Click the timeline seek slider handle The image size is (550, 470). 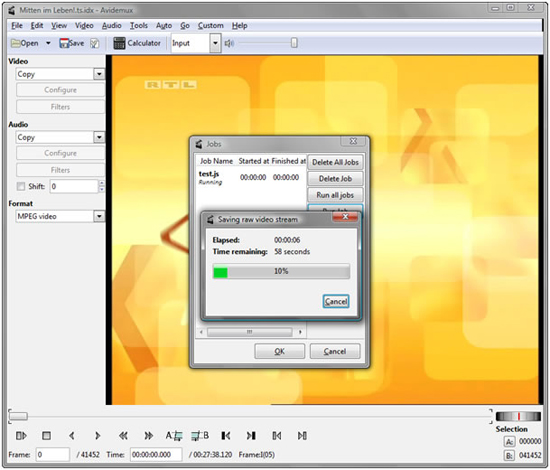click(18, 416)
